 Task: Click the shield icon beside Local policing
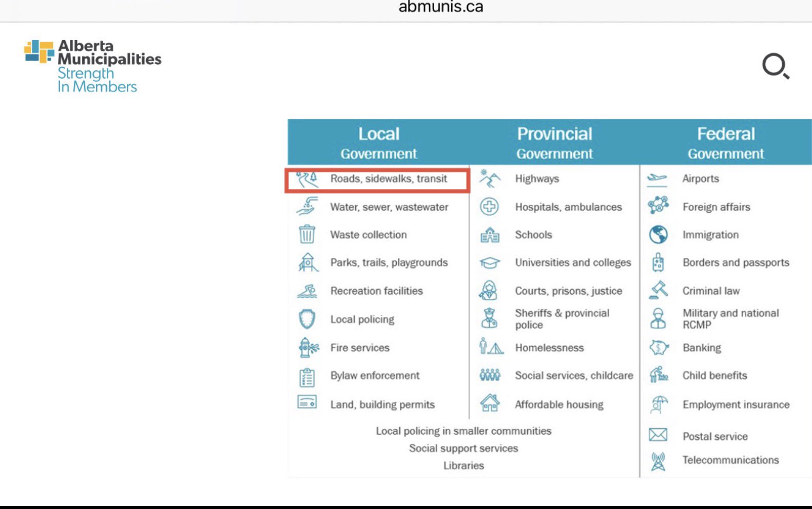(307, 319)
